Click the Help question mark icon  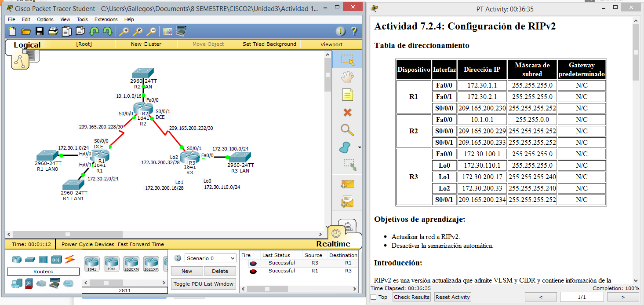pos(354,31)
